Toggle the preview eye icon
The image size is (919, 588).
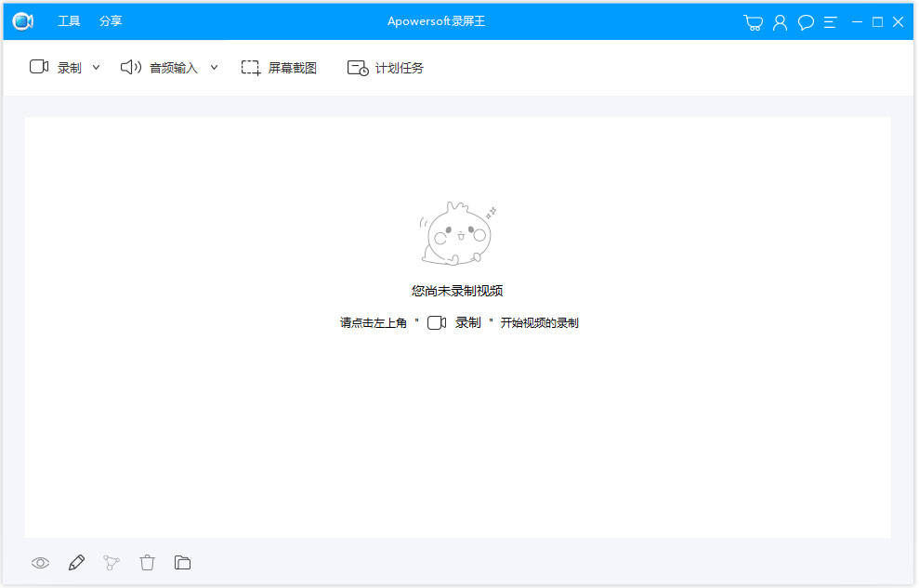[x=41, y=562]
